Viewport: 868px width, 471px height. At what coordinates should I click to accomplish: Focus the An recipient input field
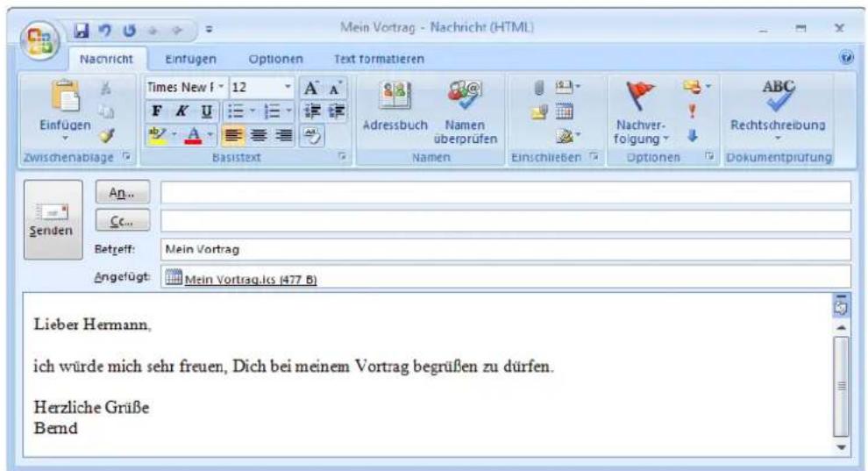(505, 193)
